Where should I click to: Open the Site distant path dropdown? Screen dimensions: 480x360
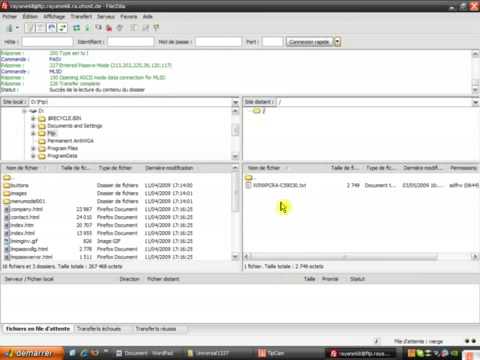click(476, 102)
